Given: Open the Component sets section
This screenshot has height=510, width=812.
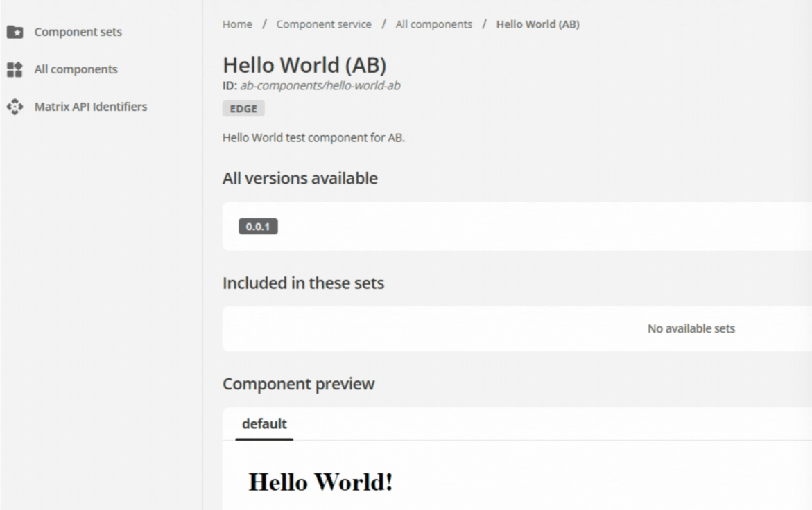Looking at the screenshot, I should coord(77,32).
